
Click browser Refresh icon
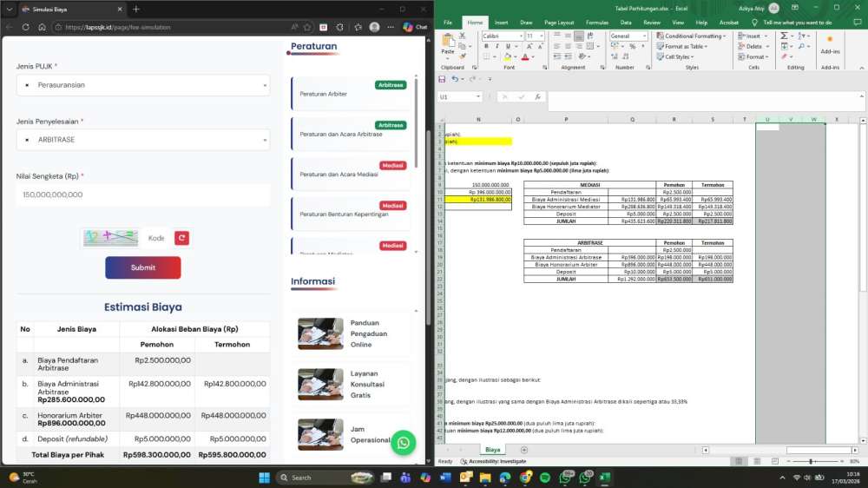pos(25,27)
